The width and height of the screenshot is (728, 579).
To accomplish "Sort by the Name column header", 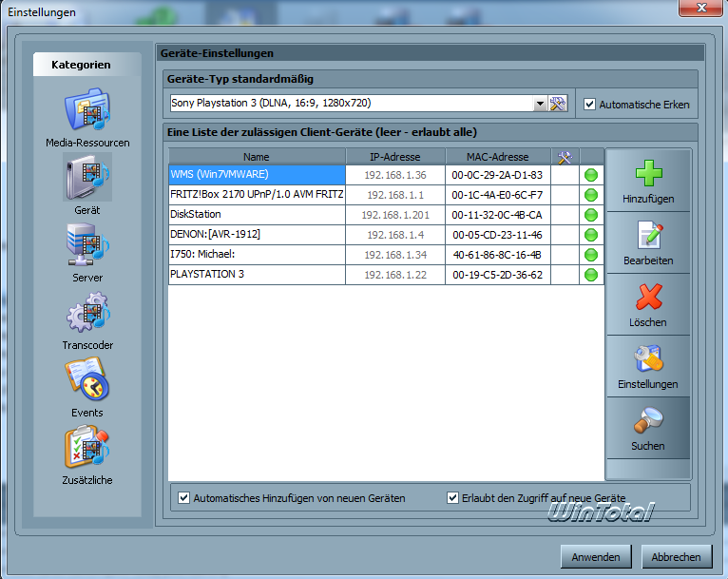I will (257, 157).
